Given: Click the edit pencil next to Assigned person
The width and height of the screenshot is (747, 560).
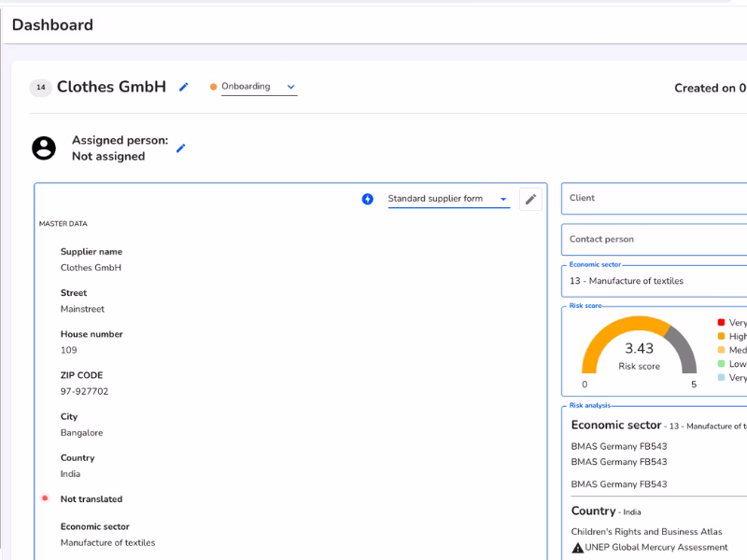Looking at the screenshot, I should pyautogui.click(x=181, y=147).
